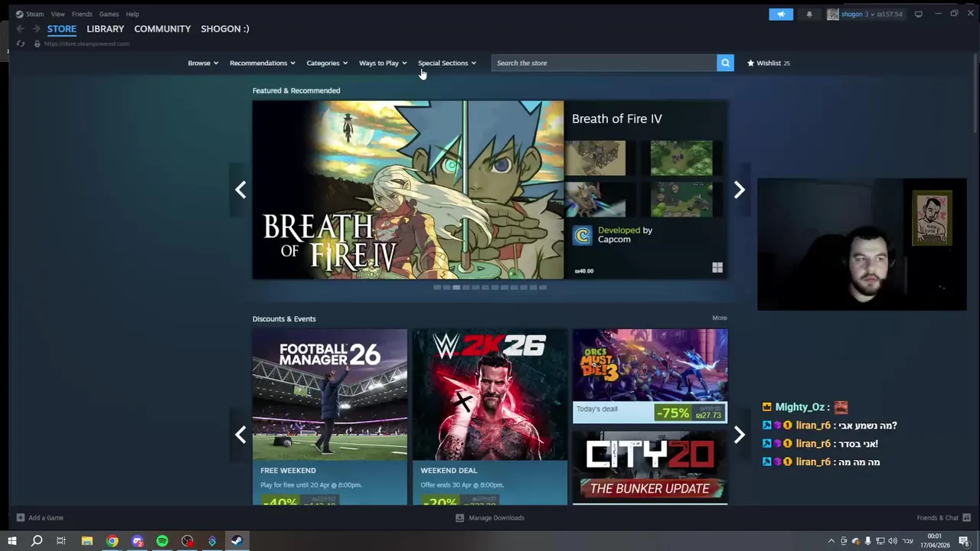The height and width of the screenshot is (551, 980).
Task: Switch to the LIBRARY tab
Action: click(x=105, y=28)
